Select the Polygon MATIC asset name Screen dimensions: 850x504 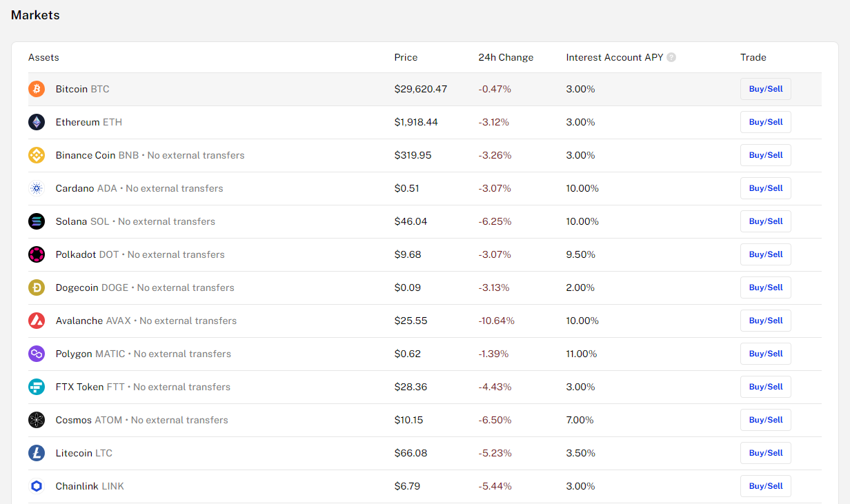90,354
